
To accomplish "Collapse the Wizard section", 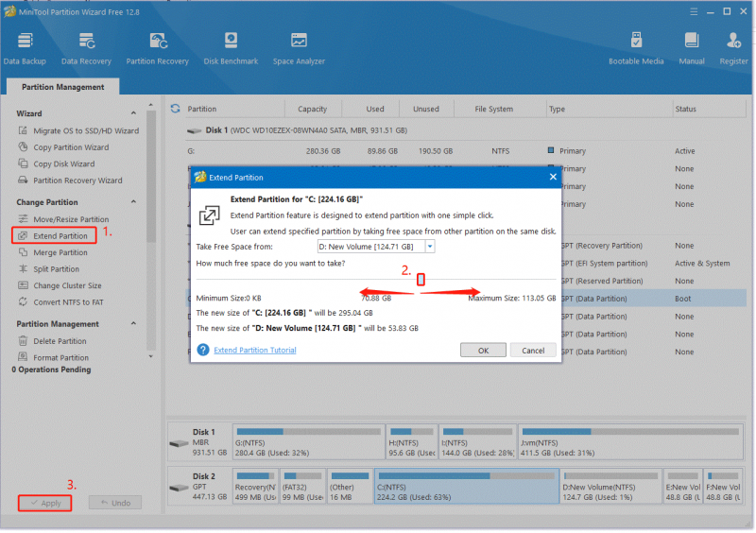I will coord(133,113).
